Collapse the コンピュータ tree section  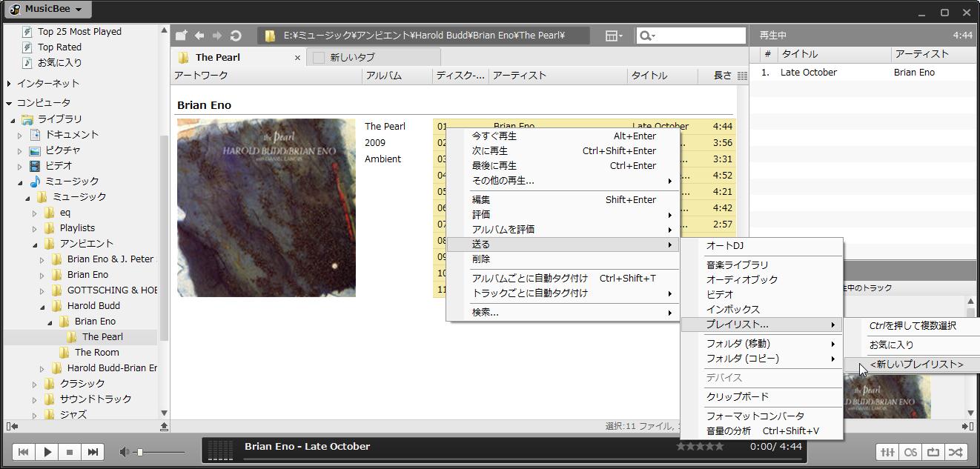pos(9,103)
